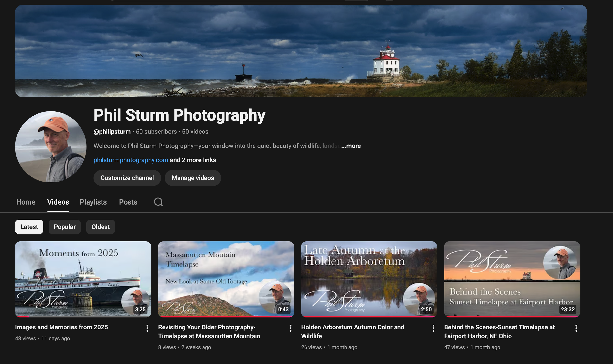Open the Posts tab
This screenshot has width=613, height=364.
click(x=128, y=202)
